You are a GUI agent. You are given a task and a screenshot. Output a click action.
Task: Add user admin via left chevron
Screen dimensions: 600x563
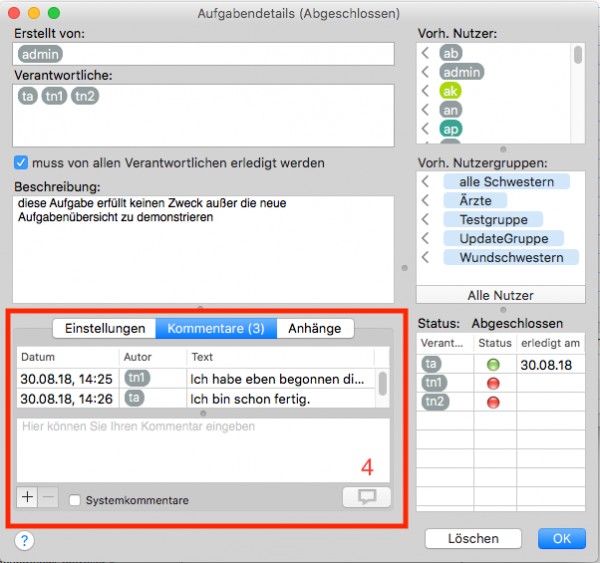click(x=425, y=72)
